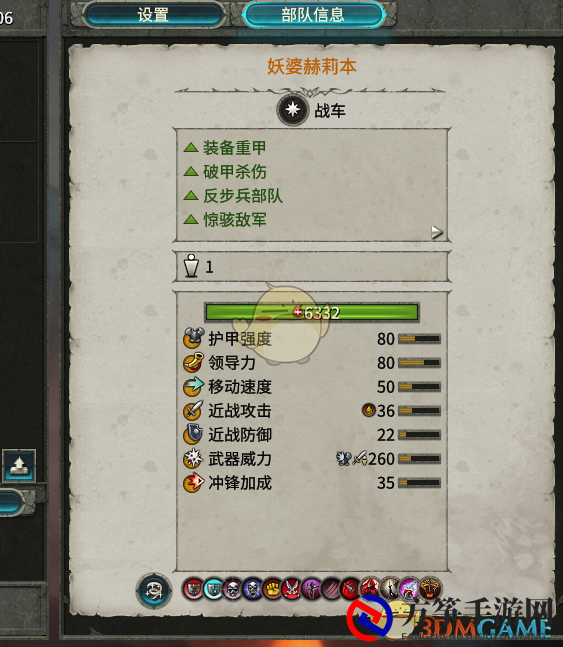
Task: Click the 护甲强度 armor icon
Action: [x=194, y=338]
